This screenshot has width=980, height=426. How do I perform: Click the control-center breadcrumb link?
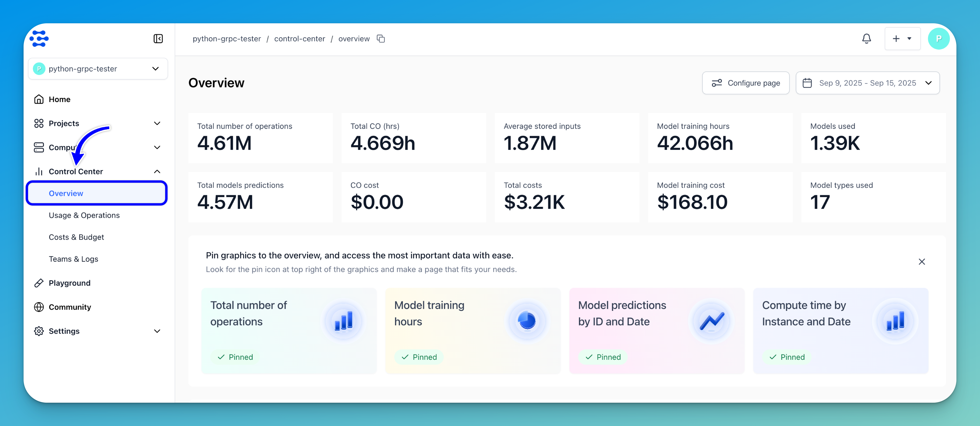click(299, 39)
